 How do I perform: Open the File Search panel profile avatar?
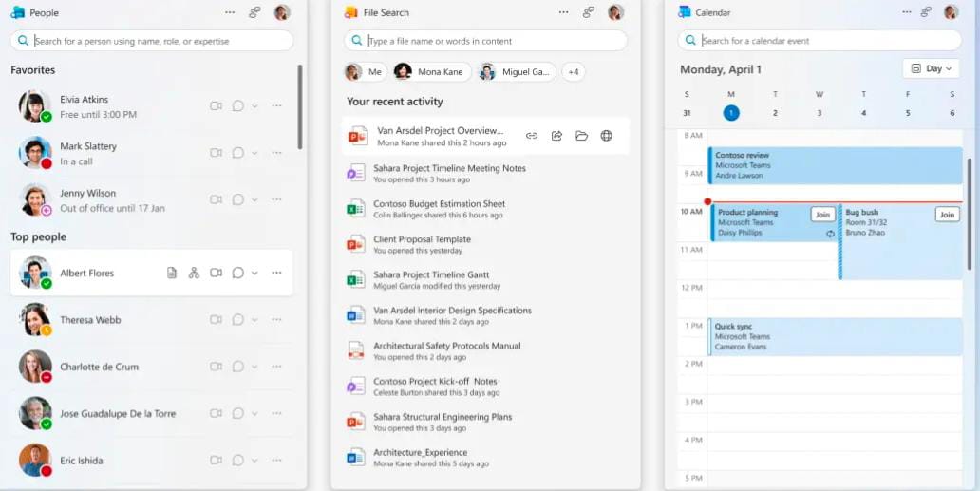click(615, 12)
